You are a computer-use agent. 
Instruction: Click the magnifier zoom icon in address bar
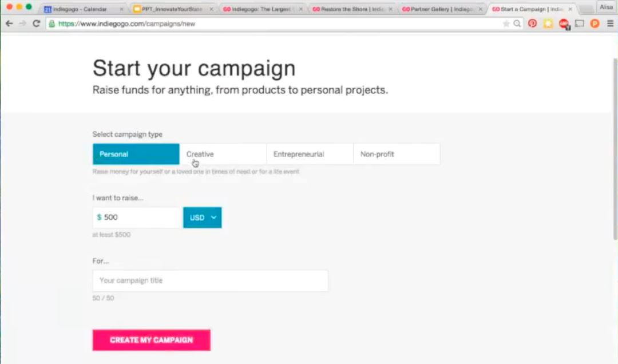click(517, 23)
